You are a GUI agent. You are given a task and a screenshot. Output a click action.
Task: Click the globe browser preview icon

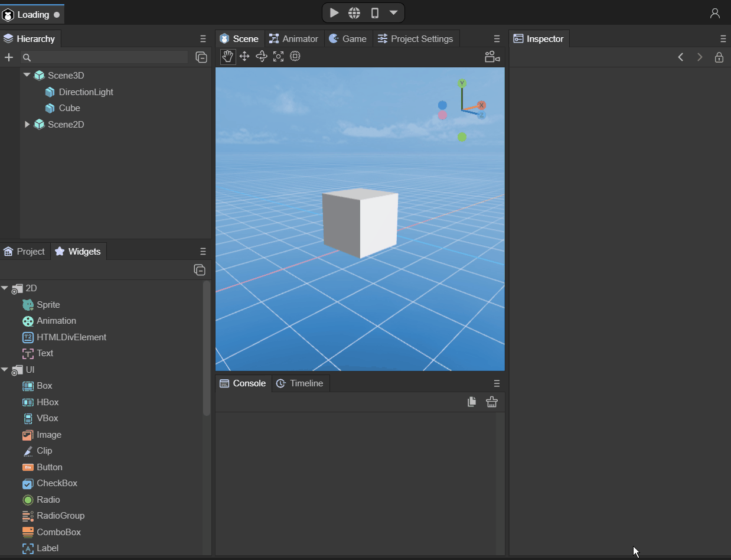click(x=354, y=13)
